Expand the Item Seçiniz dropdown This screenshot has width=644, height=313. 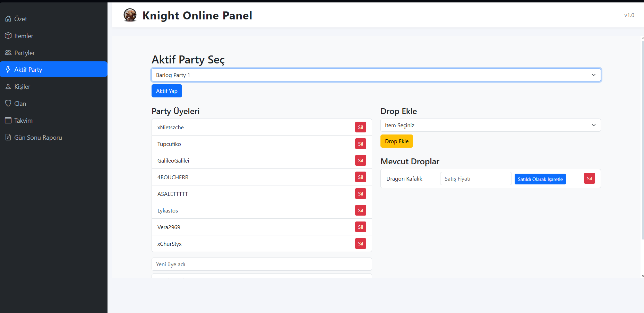(490, 125)
